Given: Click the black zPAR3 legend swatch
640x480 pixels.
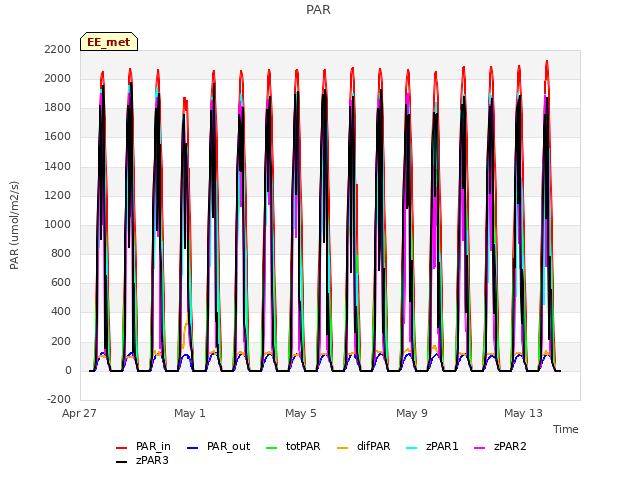Looking at the screenshot, I should click(122, 462).
